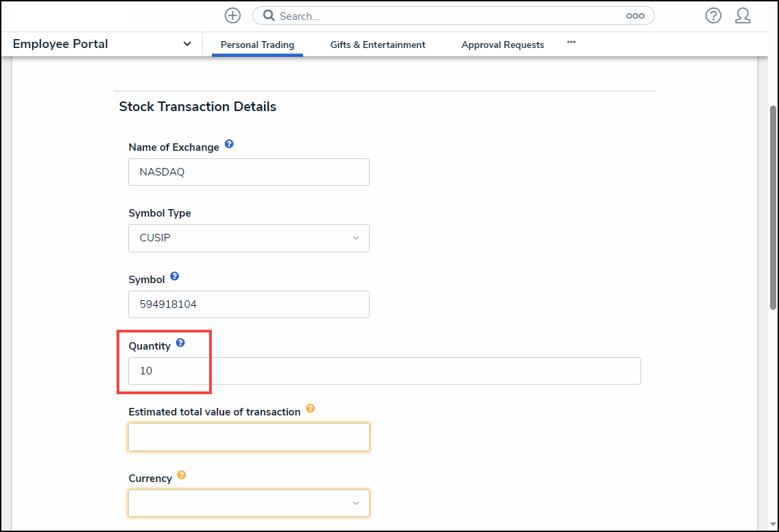
Task: Open the Currency dropdown
Action: pyautogui.click(x=249, y=503)
